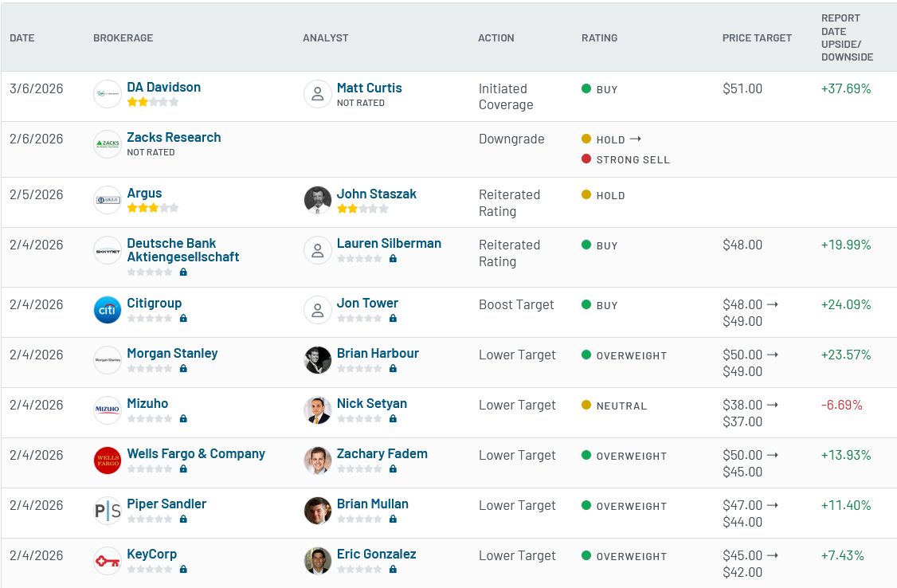Click lock icon under Deutsche Bank stars
The image size is (897, 588).
click(x=184, y=272)
